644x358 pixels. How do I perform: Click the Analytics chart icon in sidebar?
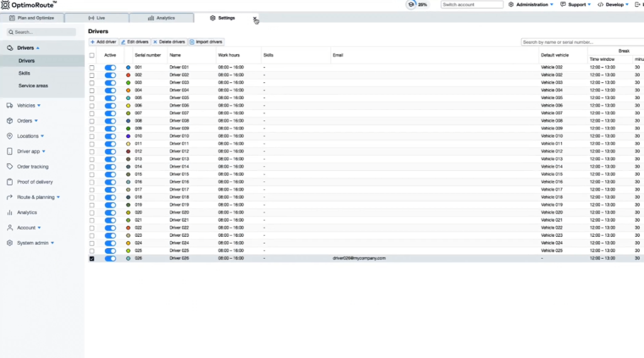pyautogui.click(x=10, y=212)
